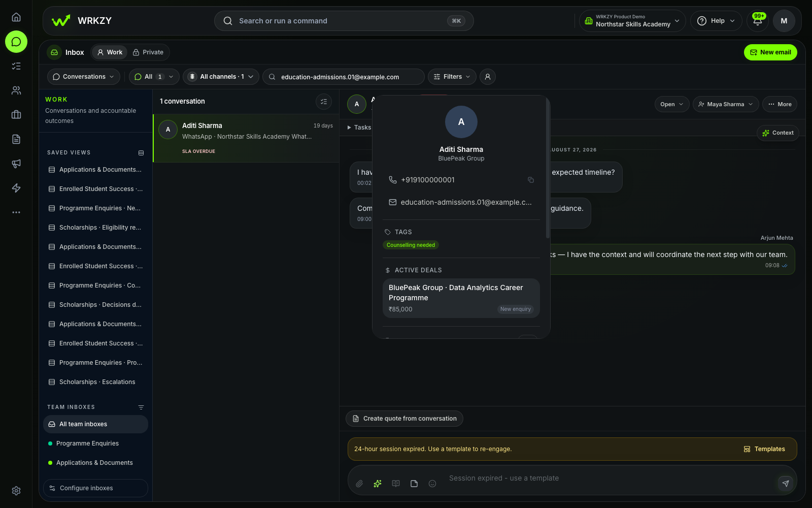Open the BluePeak Group Data Analytics deal card
The image size is (812, 508).
point(461,298)
